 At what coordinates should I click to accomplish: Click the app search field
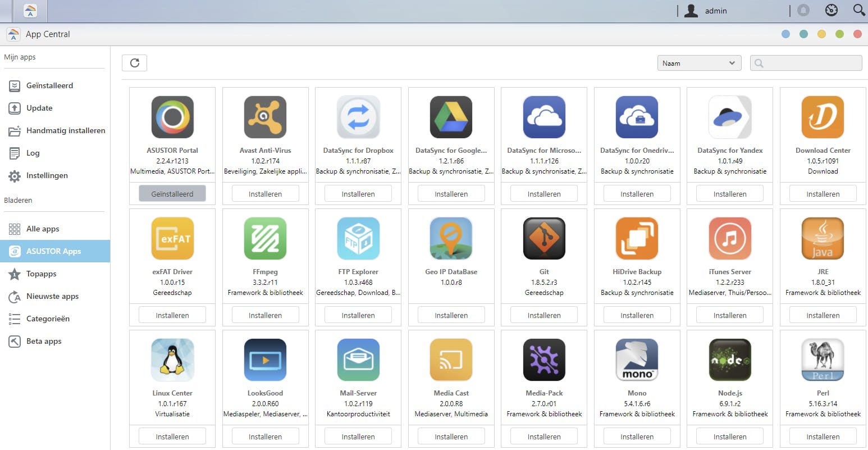[806, 63]
